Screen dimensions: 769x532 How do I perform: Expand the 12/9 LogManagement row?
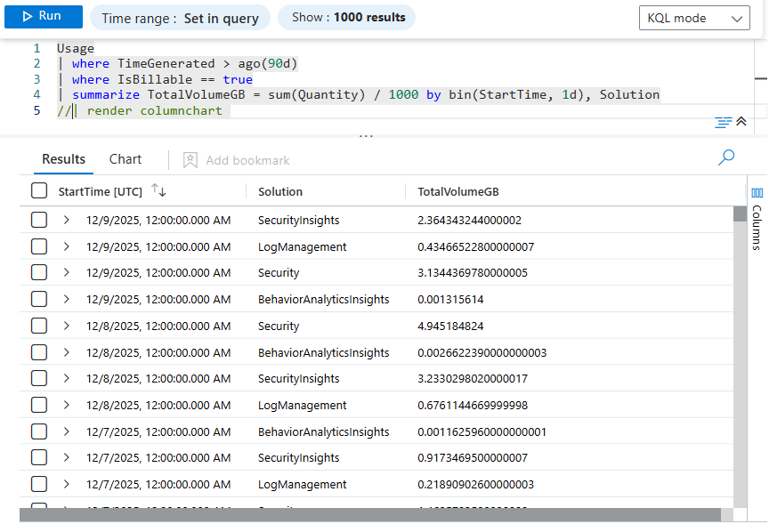[x=67, y=246]
